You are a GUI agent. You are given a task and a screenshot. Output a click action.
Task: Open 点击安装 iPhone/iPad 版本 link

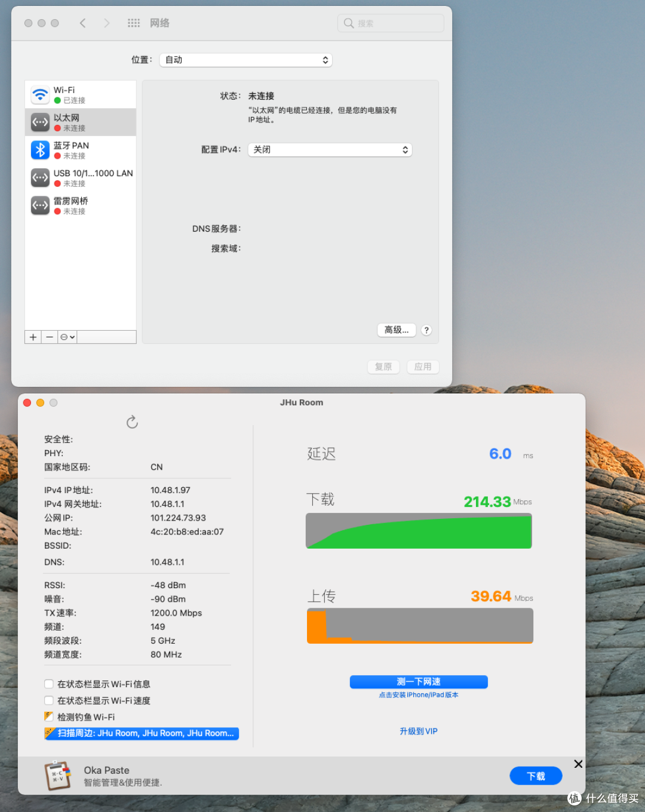click(x=419, y=695)
